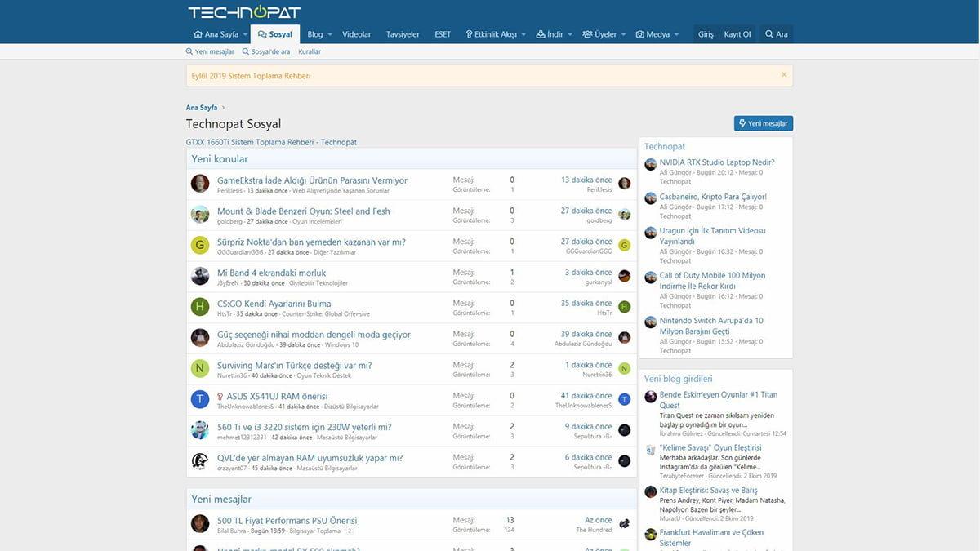Click the İndir download icon

tap(539, 34)
